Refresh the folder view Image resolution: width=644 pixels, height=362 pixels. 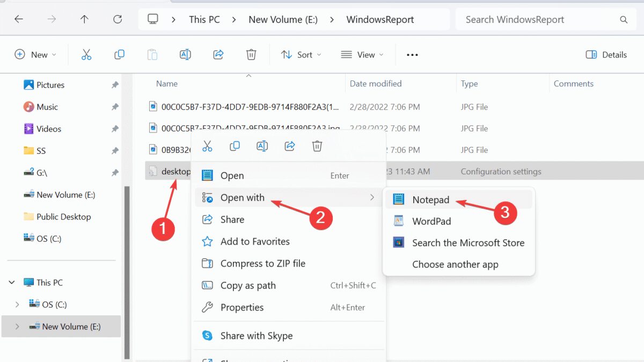(x=117, y=19)
